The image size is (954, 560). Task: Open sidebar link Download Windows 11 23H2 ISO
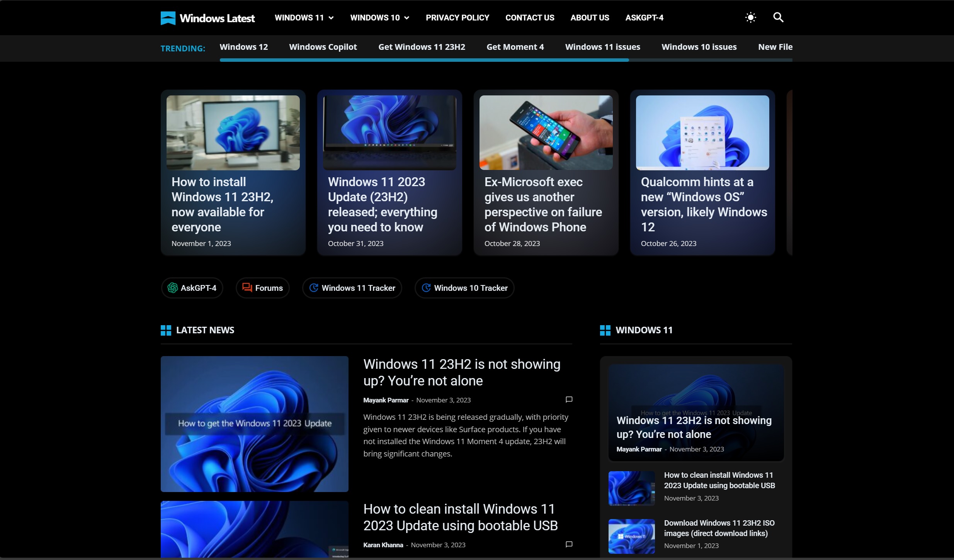[x=719, y=528]
